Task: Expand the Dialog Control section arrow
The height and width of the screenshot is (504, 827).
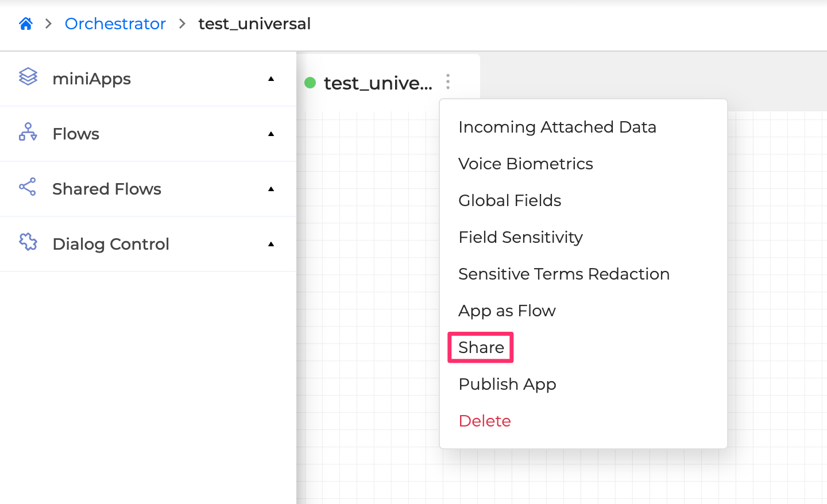Action: 271,244
